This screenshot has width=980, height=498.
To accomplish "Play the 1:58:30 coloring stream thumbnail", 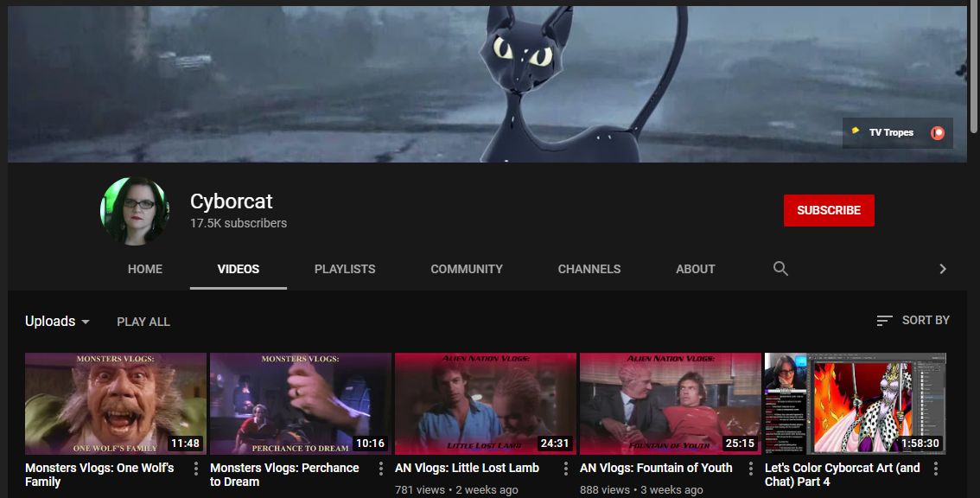I will pyautogui.click(x=856, y=404).
